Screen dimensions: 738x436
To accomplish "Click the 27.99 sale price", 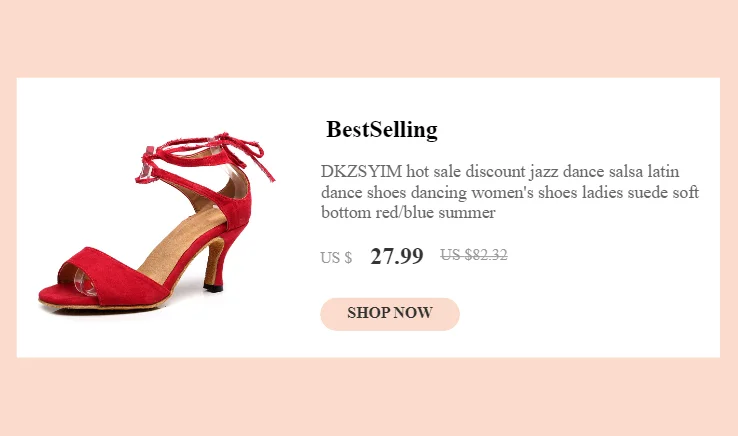I will 396,256.
